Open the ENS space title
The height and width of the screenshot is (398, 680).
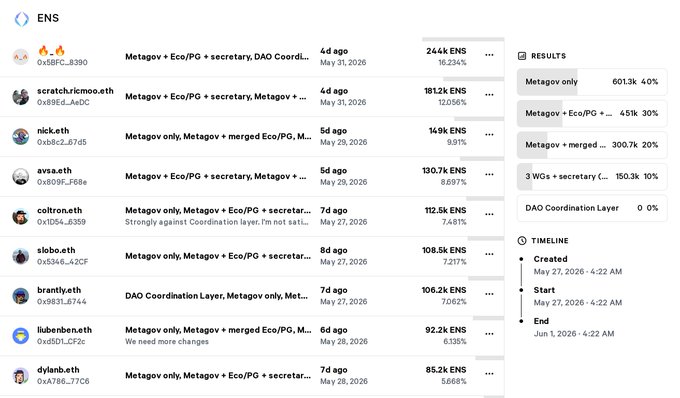pyautogui.click(x=48, y=18)
